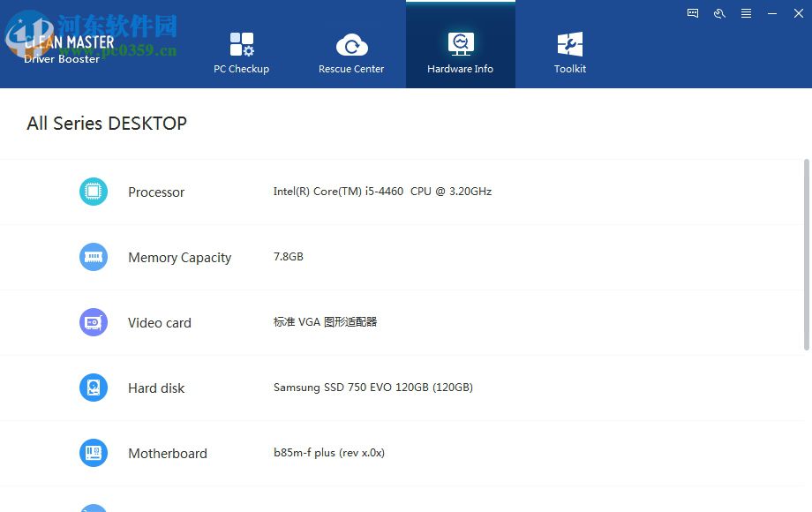Viewport: 812px width, 512px height.
Task: Select the PC Checkup icon
Action: point(241,42)
